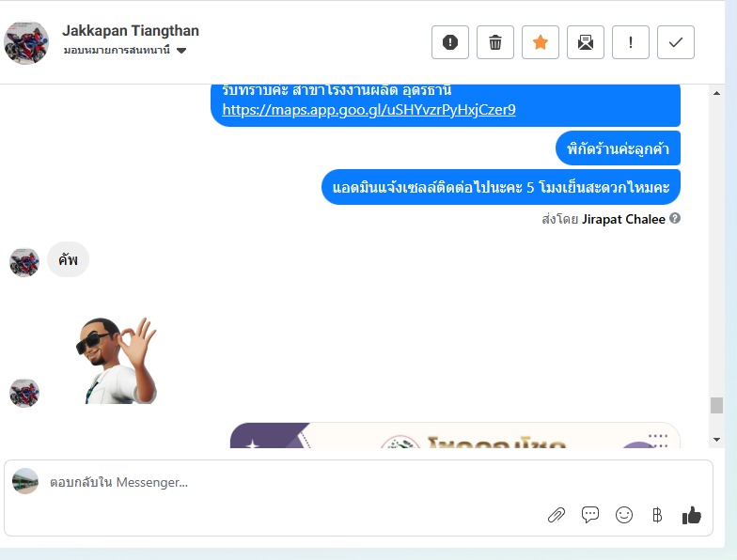The image size is (737, 560).
Task: Mark conversation as unread with the envelope icon
Action: 585,42
